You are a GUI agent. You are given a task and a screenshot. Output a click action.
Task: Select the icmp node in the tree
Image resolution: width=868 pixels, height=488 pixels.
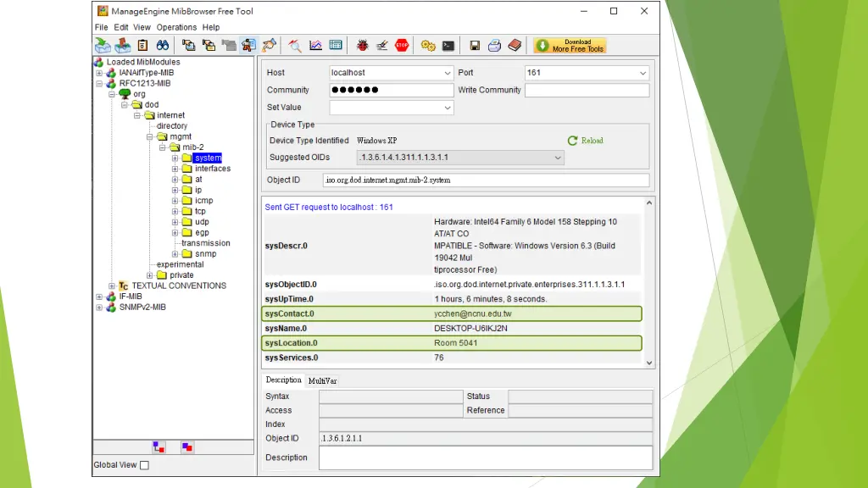pyautogui.click(x=203, y=201)
